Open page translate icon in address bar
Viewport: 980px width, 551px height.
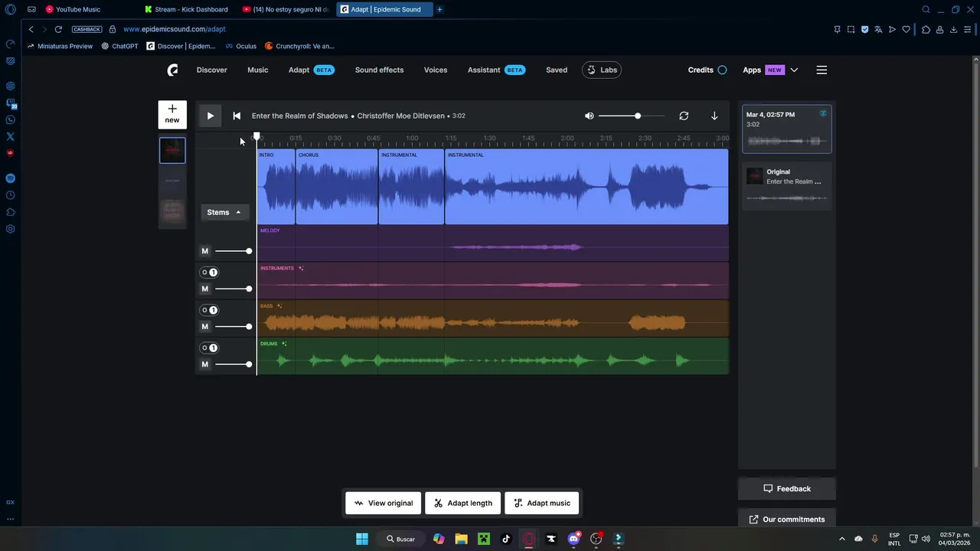pos(878,29)
